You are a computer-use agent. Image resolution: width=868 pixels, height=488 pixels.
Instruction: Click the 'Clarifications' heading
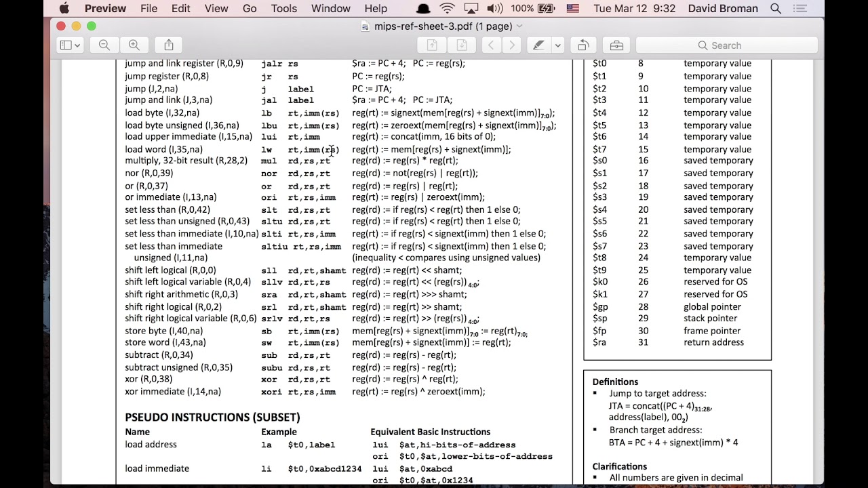pos(620,466)
